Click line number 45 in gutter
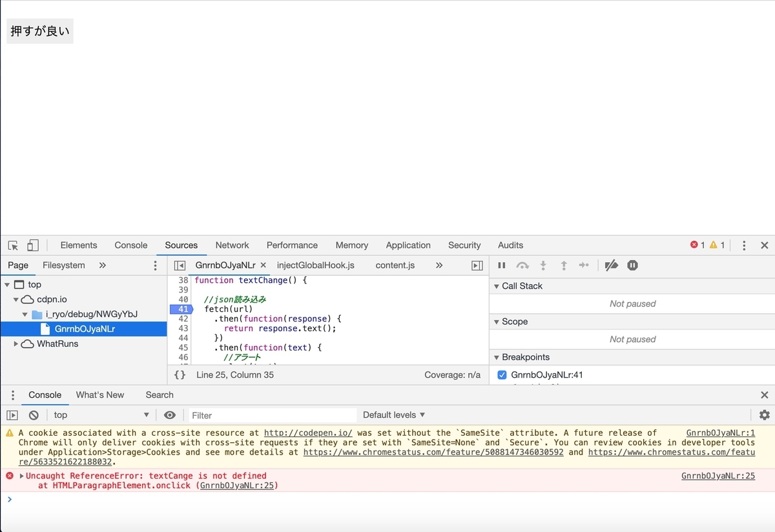Viewport: 775px width, 532px height. (x=183, y=347)
